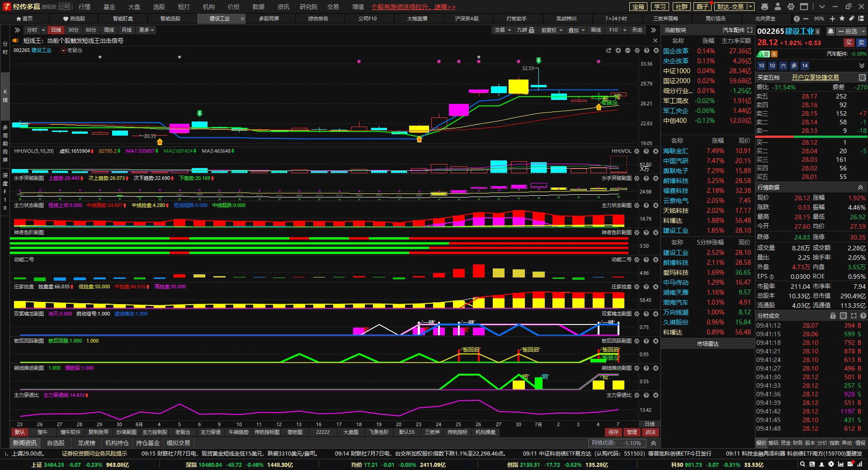Open the 研究院 menu
The image size is (868, 470).
[308, 7]
